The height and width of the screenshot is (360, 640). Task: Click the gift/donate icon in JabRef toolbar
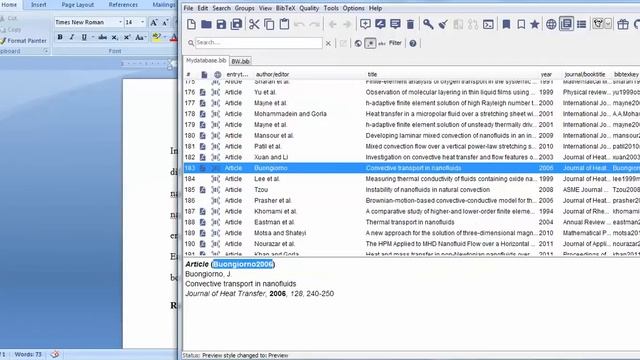click(x=623, y=24)
